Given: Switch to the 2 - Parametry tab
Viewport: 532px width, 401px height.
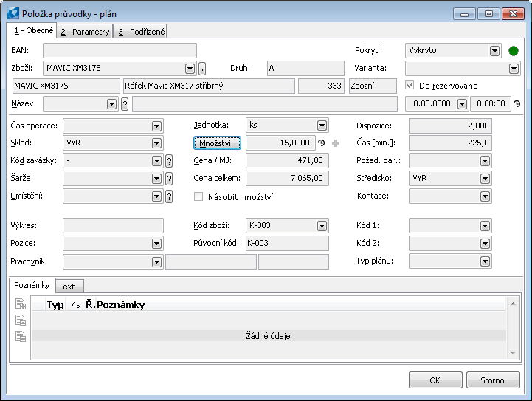Looking at the screenshot, I should [x=85, y=31].
